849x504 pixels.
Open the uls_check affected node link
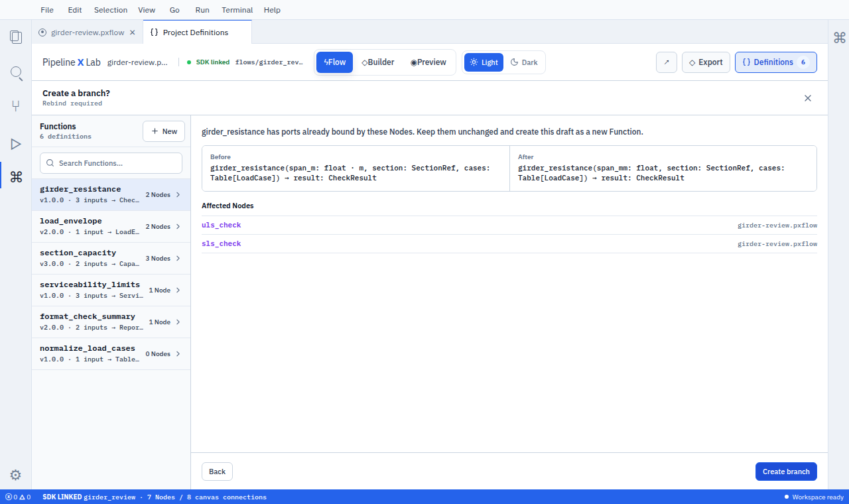point(222,225)
